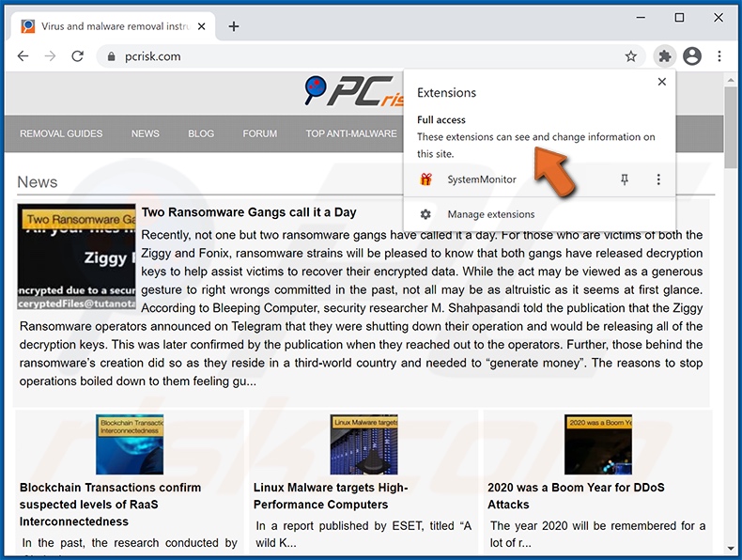
Task: Click the padlock site info icon
Action: pos(111,56)
